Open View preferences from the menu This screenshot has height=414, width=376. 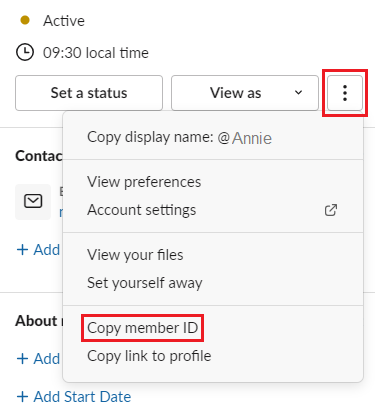213,182
